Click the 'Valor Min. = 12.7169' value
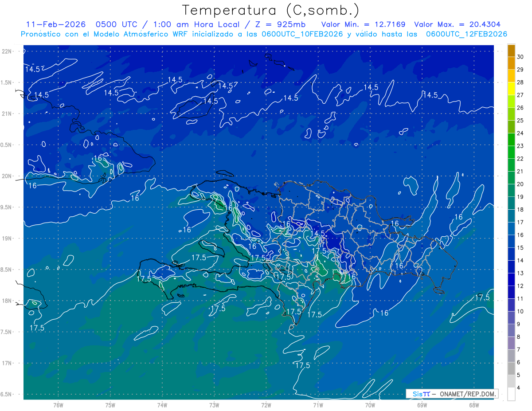This screenshot has height=411, width=532. point(363,24)
